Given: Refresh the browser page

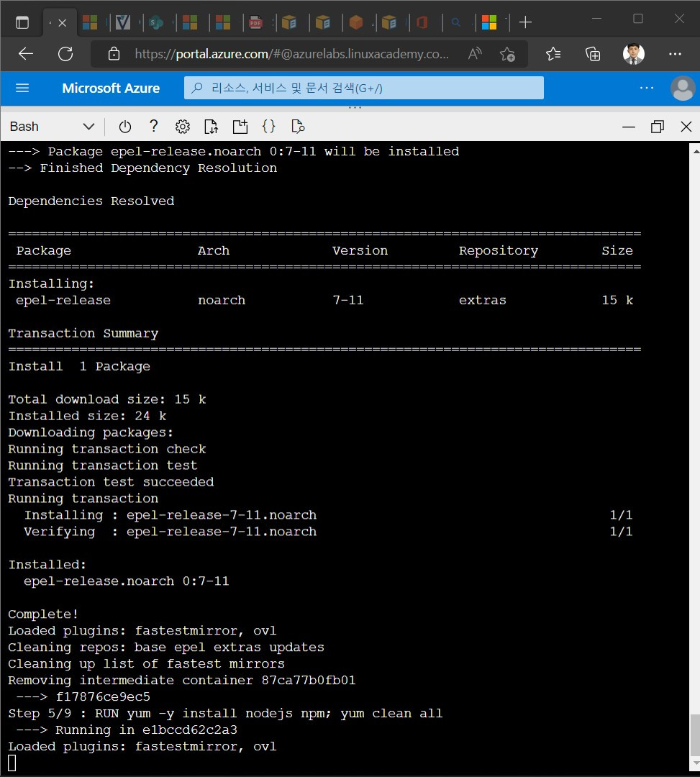Looking at the screenshot, I should tap(65, 54).
